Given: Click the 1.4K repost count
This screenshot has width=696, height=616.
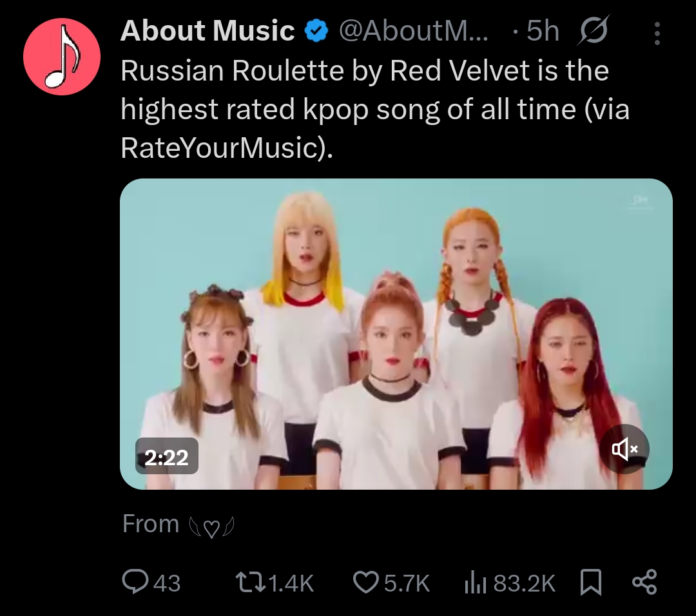Looking at the screenshot, I should [x=289, y=583].
